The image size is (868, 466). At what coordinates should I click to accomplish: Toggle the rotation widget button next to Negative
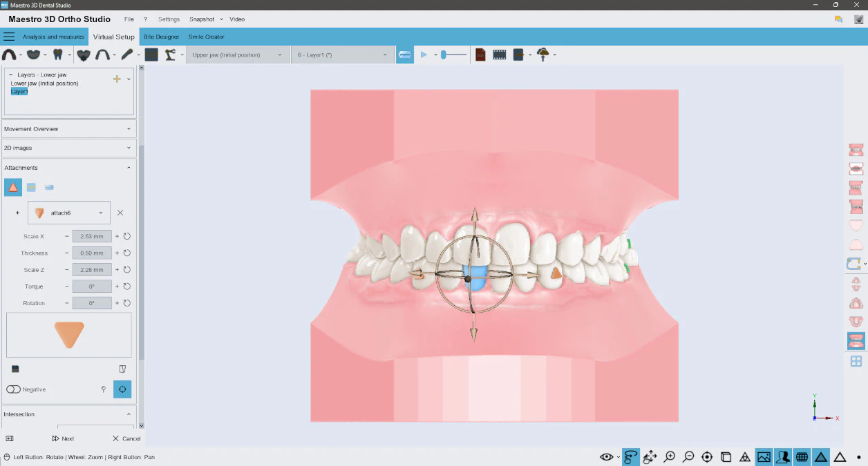[122, 389]
